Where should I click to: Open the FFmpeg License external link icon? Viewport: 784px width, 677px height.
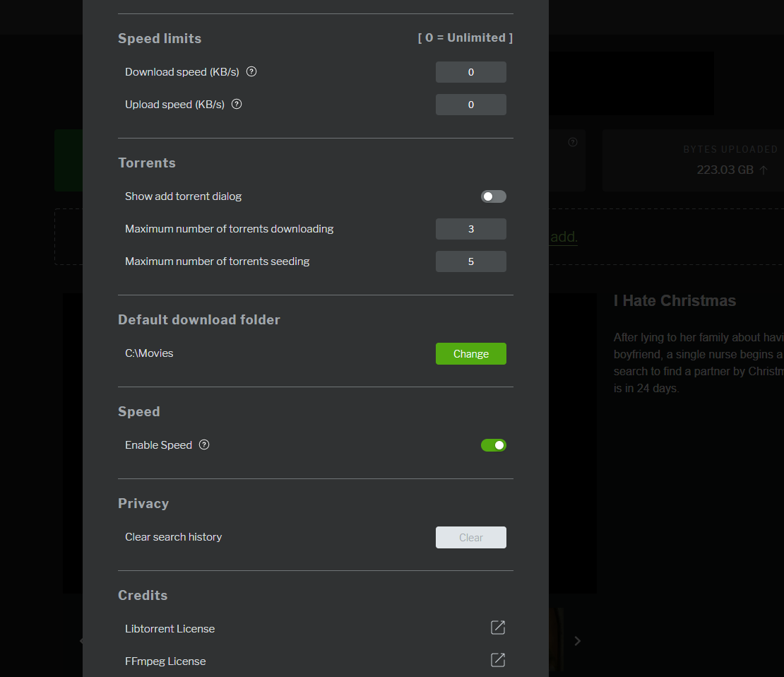(497, 660)
